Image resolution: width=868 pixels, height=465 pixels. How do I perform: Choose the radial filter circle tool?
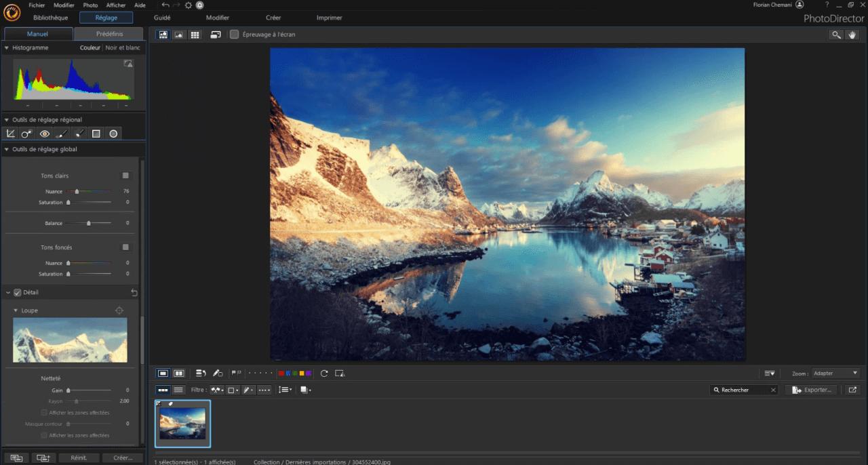(x=113, y=134)
